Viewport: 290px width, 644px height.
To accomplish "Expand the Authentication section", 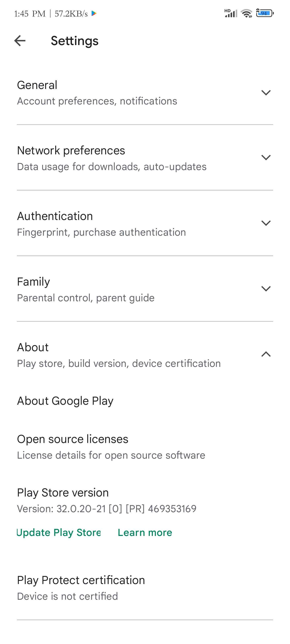I will tap(266, 223).
